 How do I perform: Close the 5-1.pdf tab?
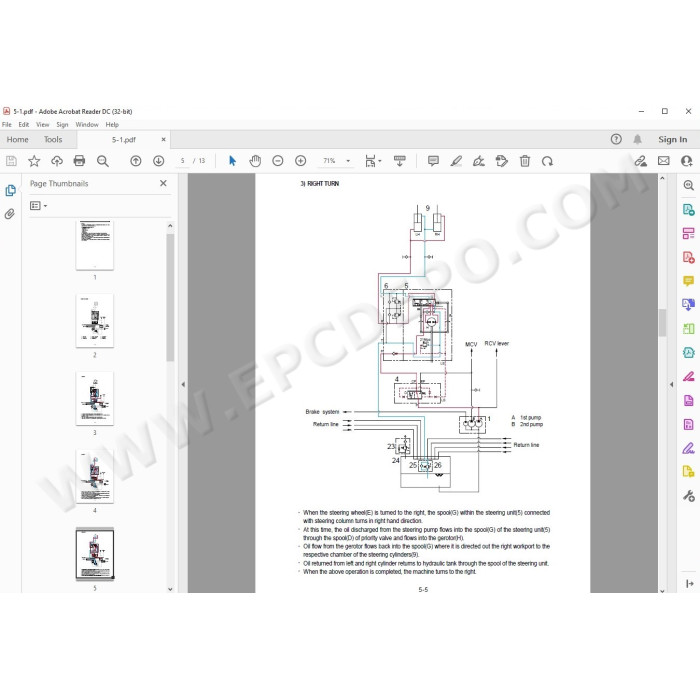click(x=163, y=139)
